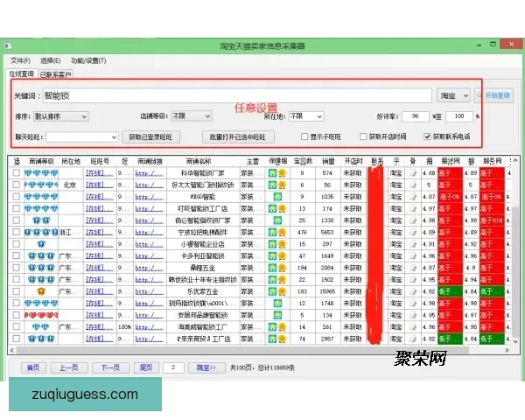Screen dimensions: 525x420
Task: Click the gold badge icon in the 好太太智能门锁指纹锁 row
Action: tap(282, 185)
